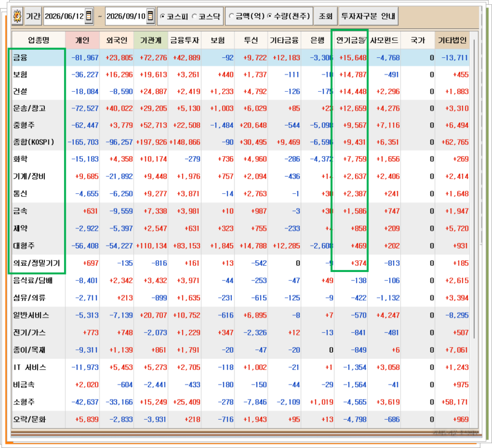Open the 투자자구분 안내 guide button

(368, 16)
